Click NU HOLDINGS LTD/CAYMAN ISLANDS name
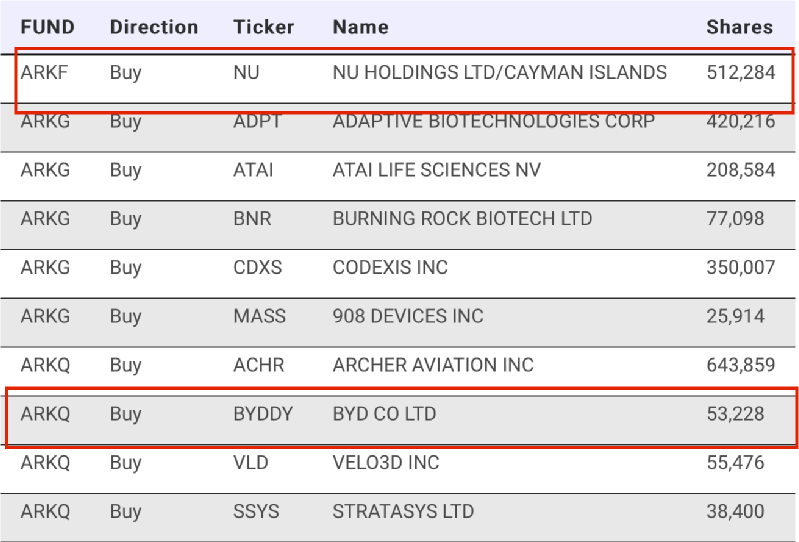799x542 pixels. 499,72
